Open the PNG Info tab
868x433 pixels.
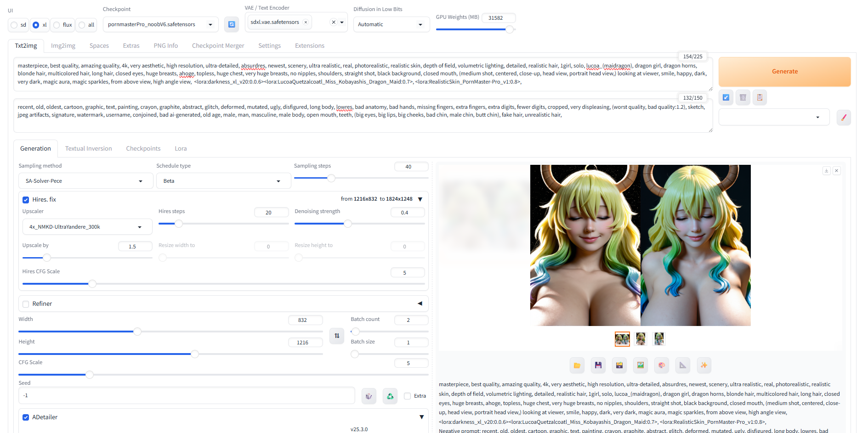165,45
